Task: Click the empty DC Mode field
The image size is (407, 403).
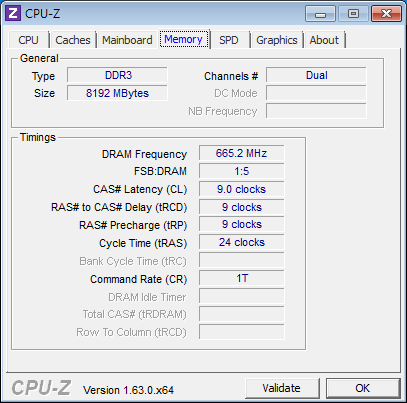Action: coord(316,93)
